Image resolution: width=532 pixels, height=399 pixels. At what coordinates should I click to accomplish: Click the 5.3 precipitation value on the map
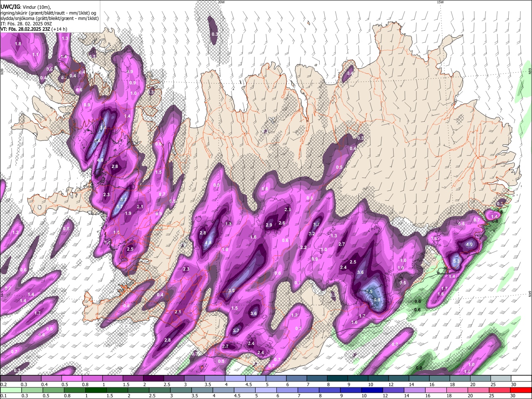[x=456, y=261]
